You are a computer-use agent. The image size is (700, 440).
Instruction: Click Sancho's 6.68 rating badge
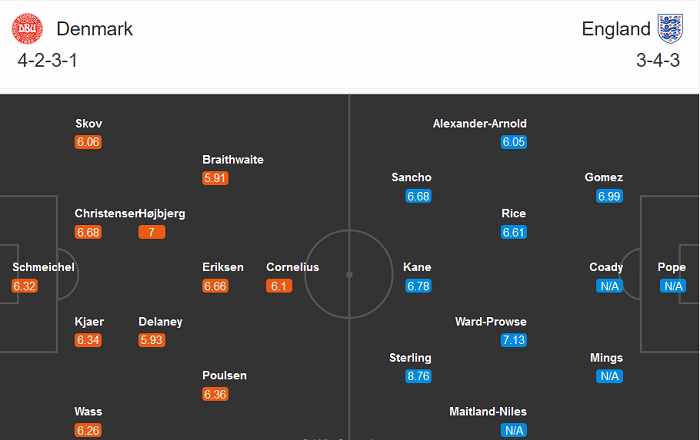pyautogui.click(x=419, y=196)
